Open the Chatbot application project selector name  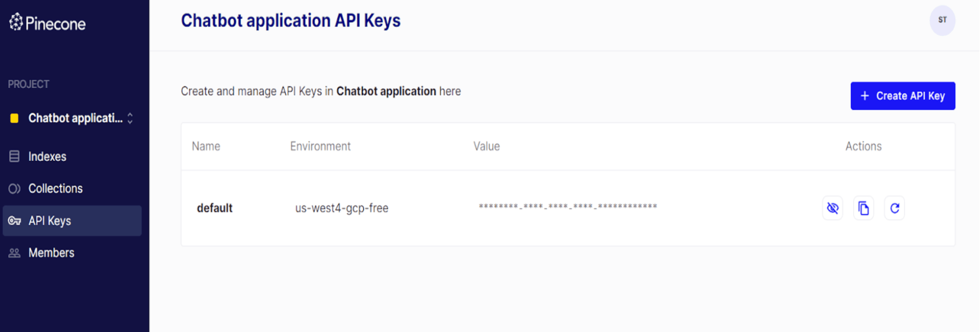tap(75, 118)
